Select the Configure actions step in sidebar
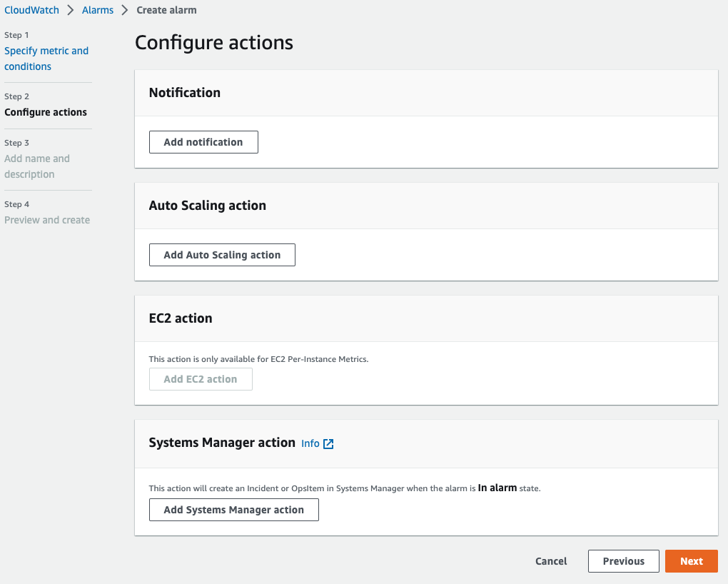 coord(46,112)
